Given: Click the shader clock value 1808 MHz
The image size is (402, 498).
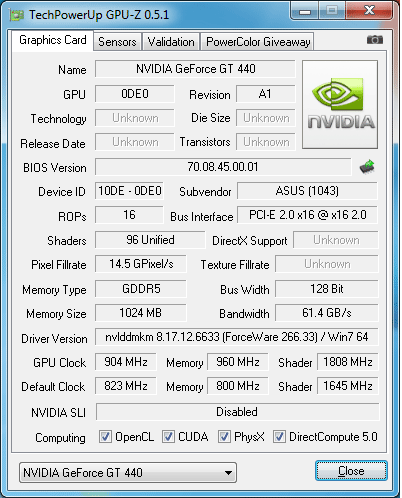Looking at the screenshot, I should 348,362.
